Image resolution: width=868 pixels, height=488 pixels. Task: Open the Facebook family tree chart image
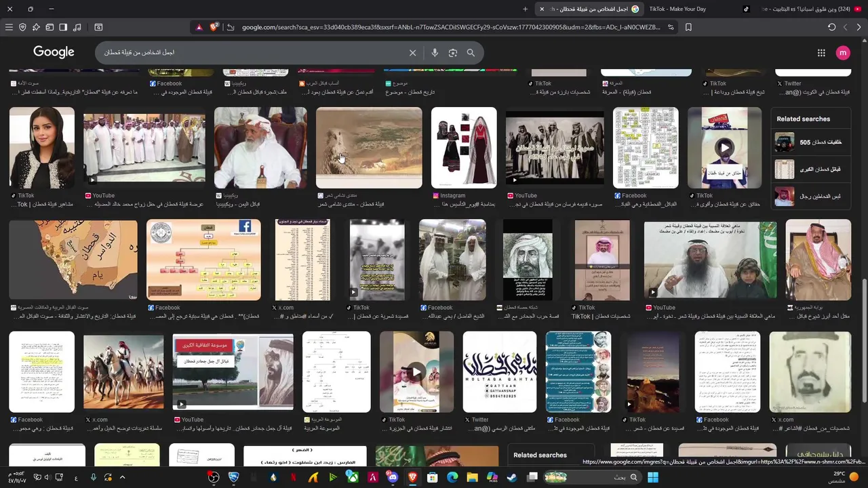click(x=646, y=148)
